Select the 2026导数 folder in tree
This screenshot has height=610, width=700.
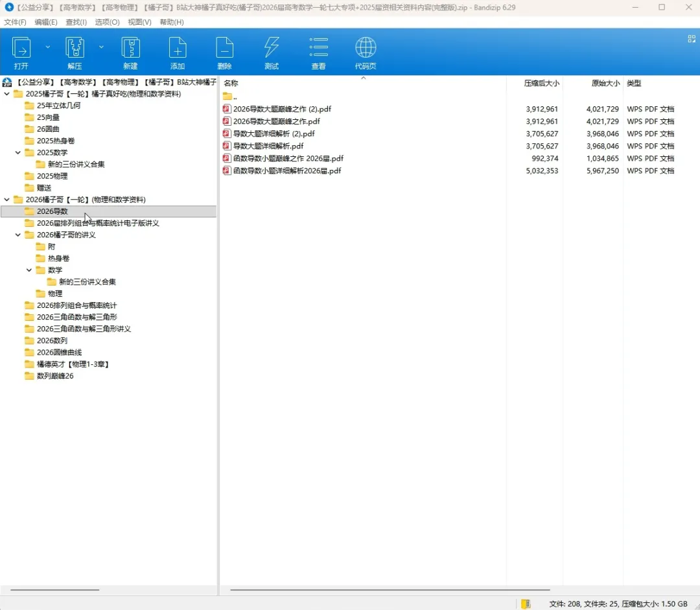[109, 211]
